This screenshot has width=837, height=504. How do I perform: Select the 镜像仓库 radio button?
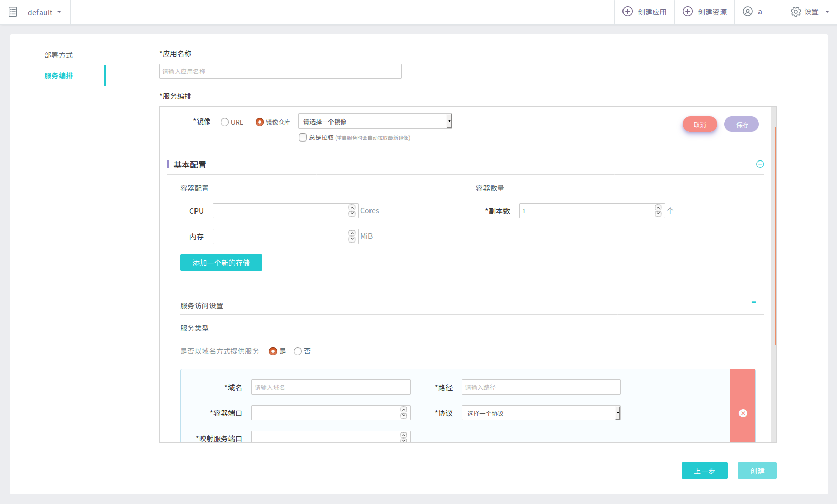click(260, 122)
